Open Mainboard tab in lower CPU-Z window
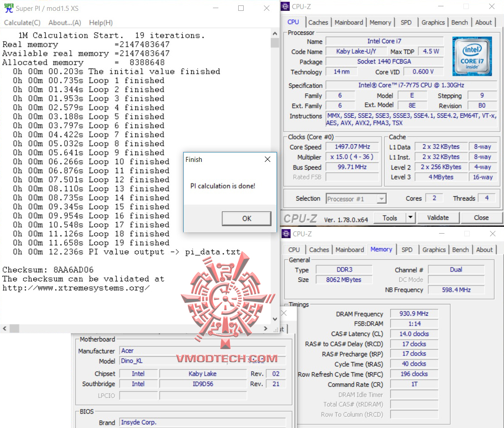Viewport: 504px width, 428px height. coord(350,250)
